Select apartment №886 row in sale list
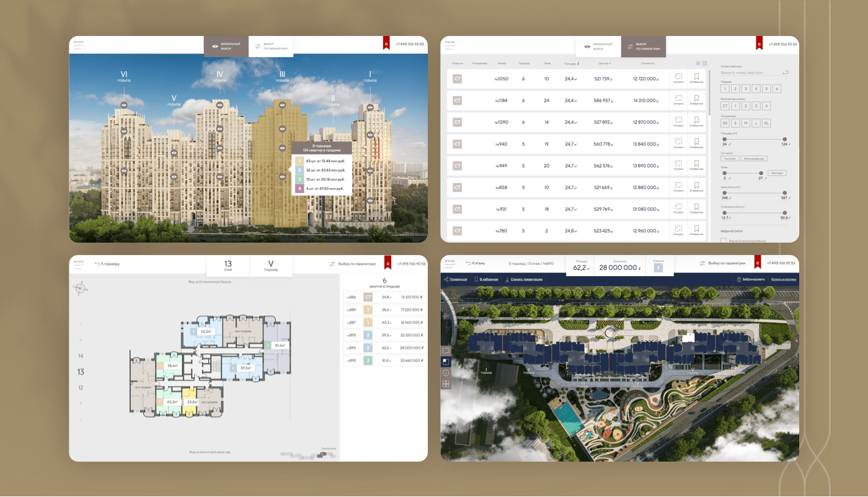The image size is (868, 497). 384,297
